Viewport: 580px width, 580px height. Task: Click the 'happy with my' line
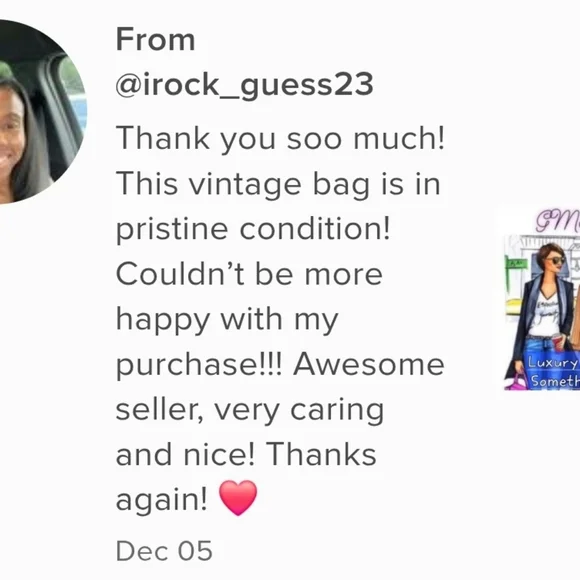(x=227, y=320)
